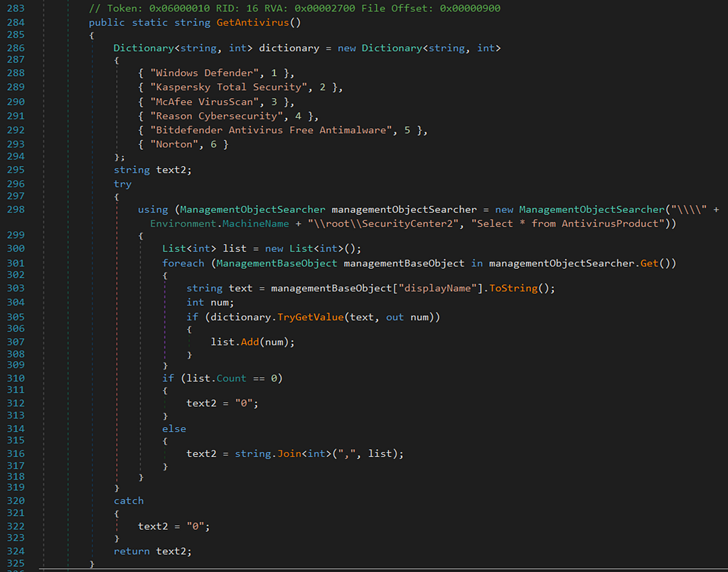This screenshot has height=572, width=728.
Task: Click the else keyword on line 314
Action: (174, 429)
